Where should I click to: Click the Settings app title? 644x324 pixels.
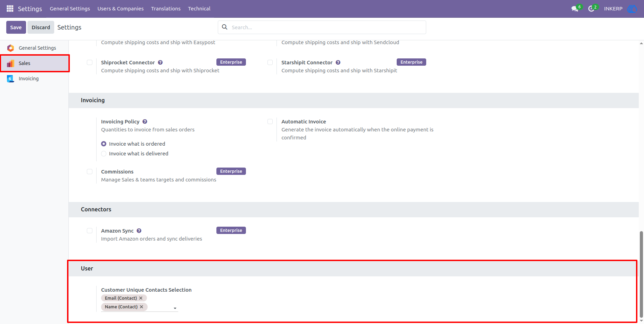coord(30,9)
